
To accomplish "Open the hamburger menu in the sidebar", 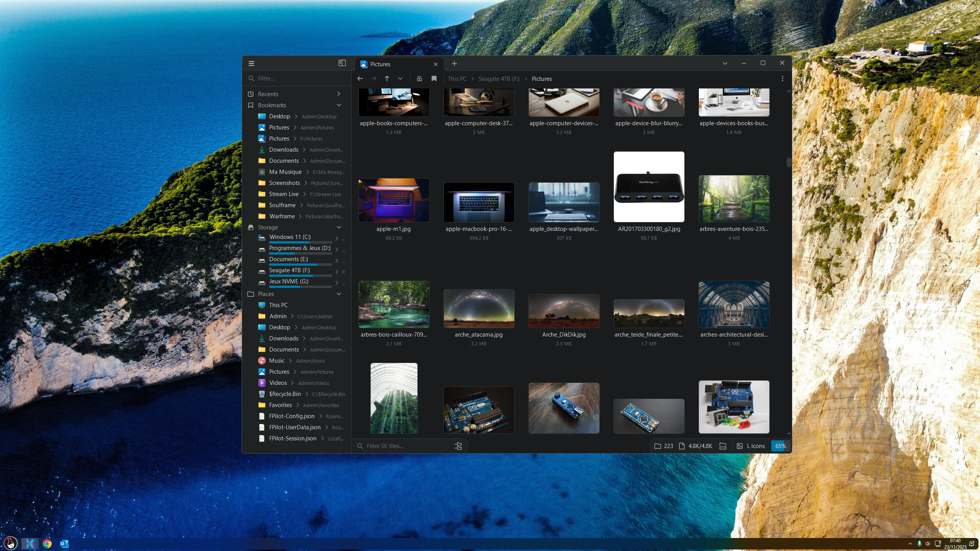I will click(x=251, y=64).
